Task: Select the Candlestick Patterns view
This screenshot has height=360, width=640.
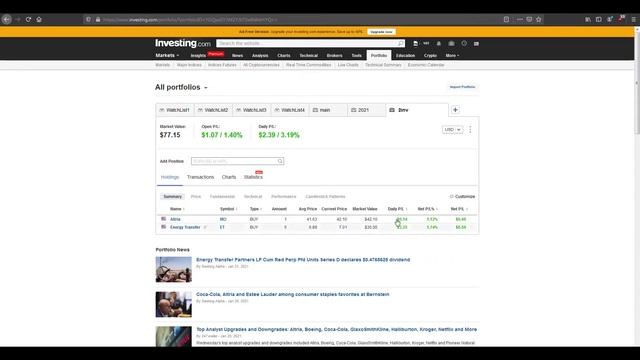Action: (x=325, y=197)
